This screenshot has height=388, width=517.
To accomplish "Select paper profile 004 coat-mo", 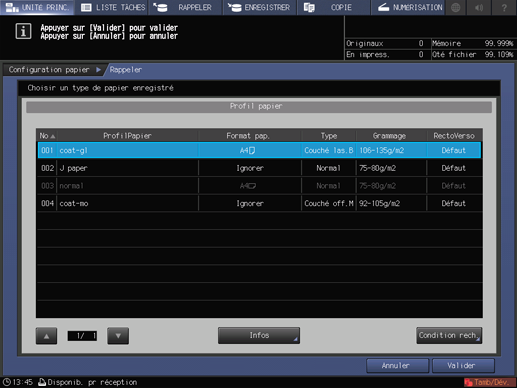I will tap(259, 203).
